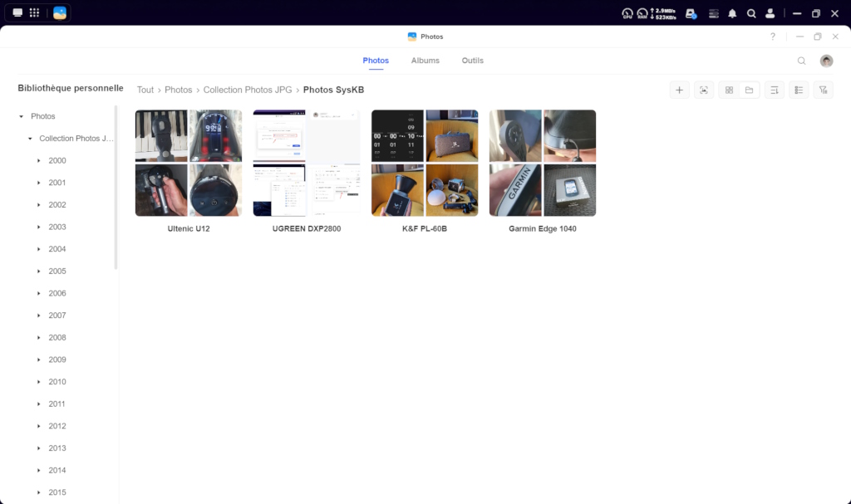Open the Ultenic U12 folder thumbnail

coord(189,163)
